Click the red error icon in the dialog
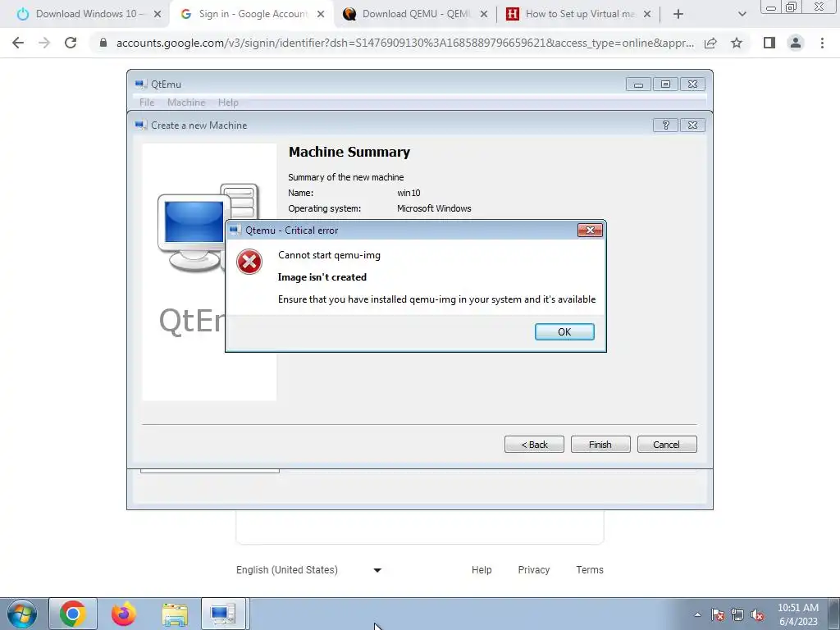 [249, 262]
